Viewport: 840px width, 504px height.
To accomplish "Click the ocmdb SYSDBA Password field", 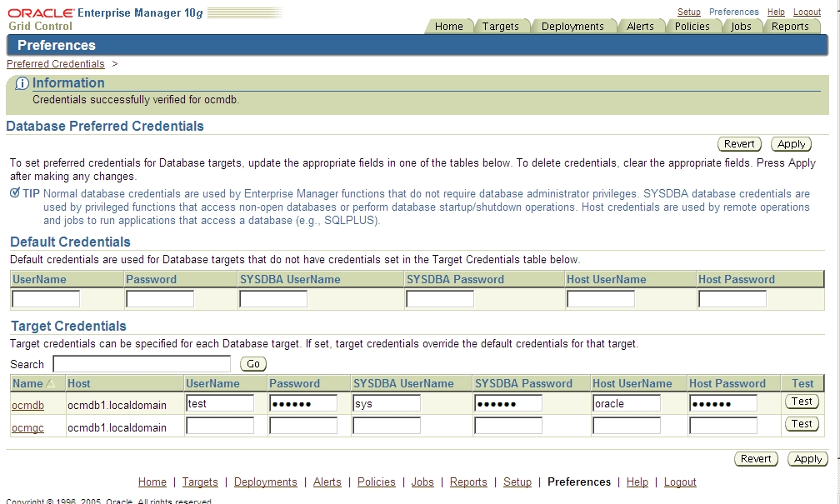I will point(508,403).
